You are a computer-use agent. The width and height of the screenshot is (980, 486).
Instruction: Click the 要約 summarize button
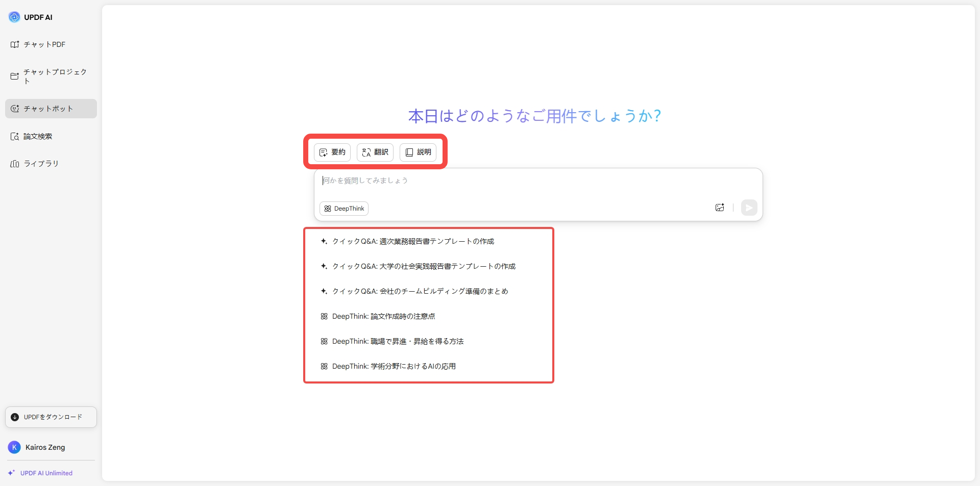click(x=332, y=152)
